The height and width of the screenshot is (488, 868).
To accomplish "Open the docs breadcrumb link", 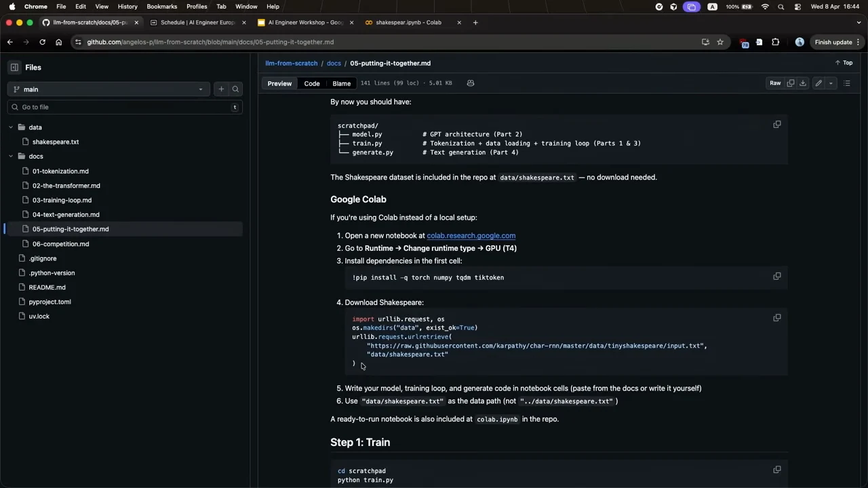I will point(334,63).
